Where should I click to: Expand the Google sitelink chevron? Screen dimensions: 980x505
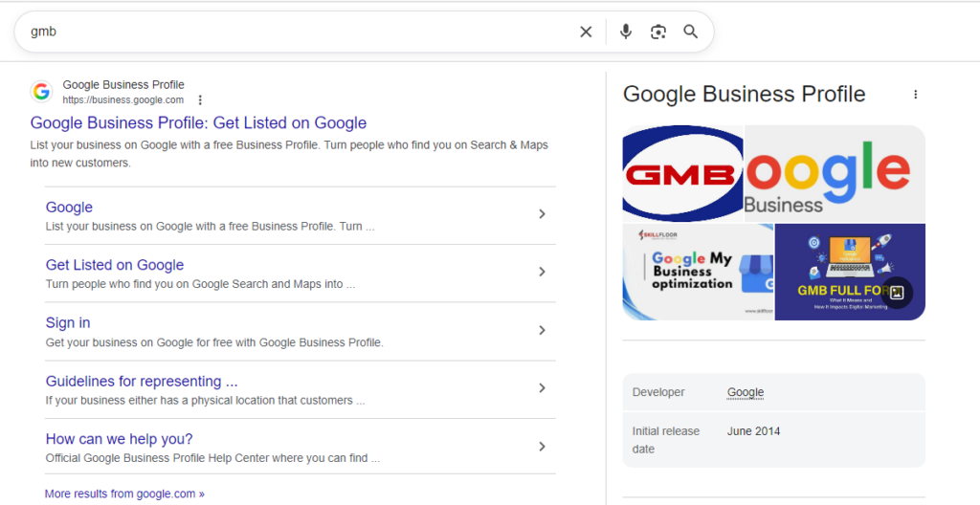(x=542, y=214)
